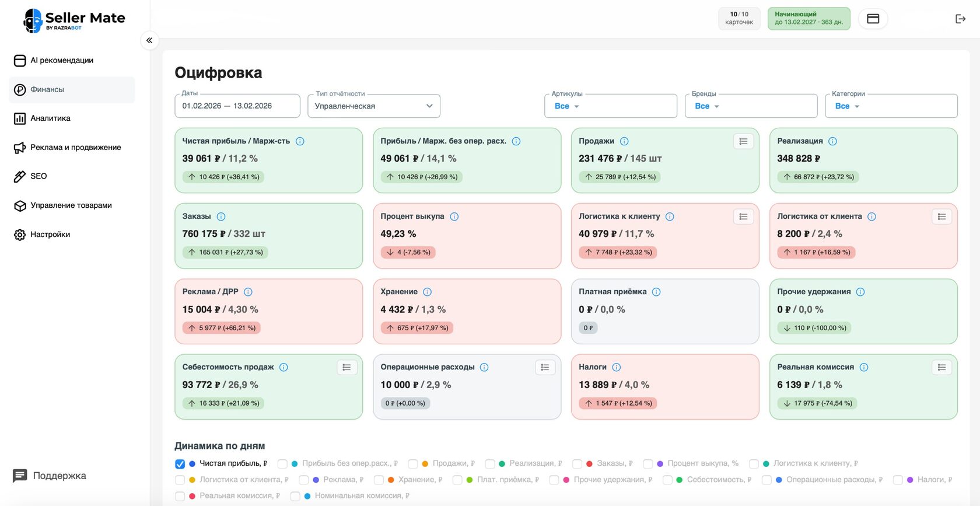Click the Даты date range field
This screenshot has height=506, width=980.
(237, 106)
